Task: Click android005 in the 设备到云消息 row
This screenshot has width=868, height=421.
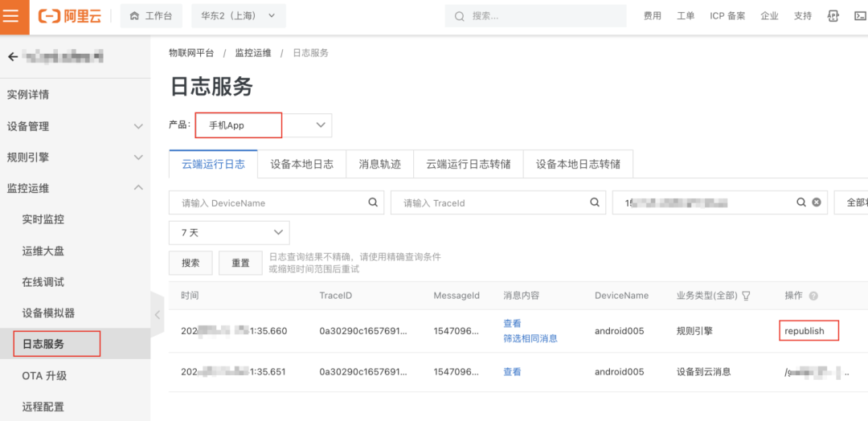Action: click(619, 372)
